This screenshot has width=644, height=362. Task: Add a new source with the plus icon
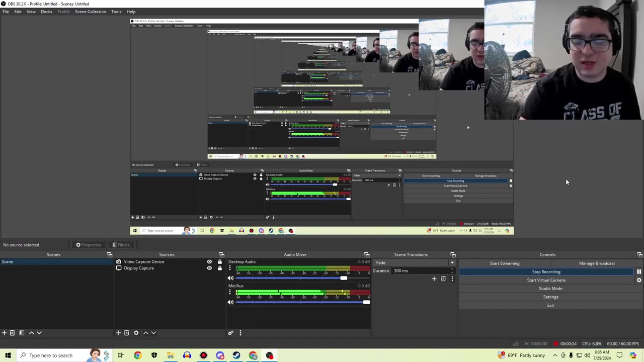[x=119, y=333]
